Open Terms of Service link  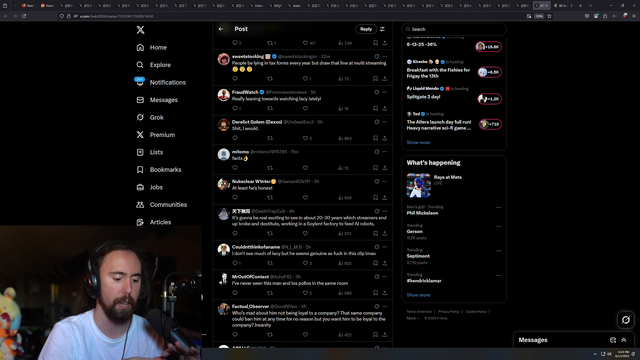tap(419, 311)
